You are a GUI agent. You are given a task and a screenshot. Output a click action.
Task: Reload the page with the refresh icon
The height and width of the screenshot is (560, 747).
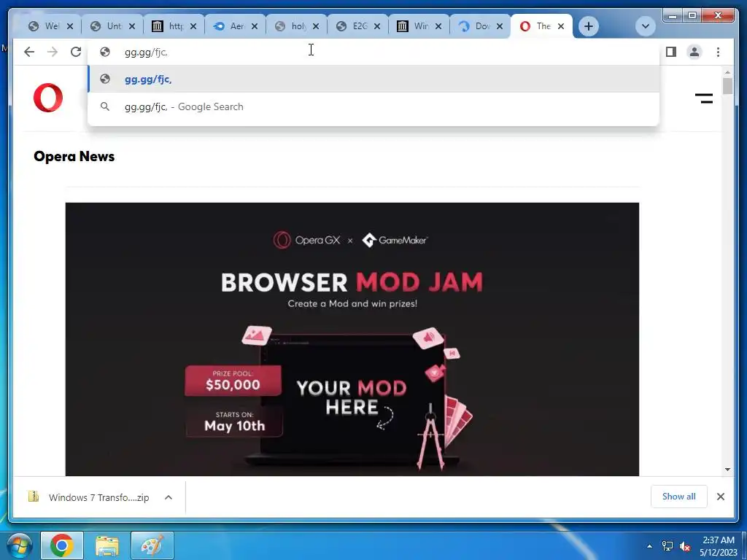(x=76, y=52)
